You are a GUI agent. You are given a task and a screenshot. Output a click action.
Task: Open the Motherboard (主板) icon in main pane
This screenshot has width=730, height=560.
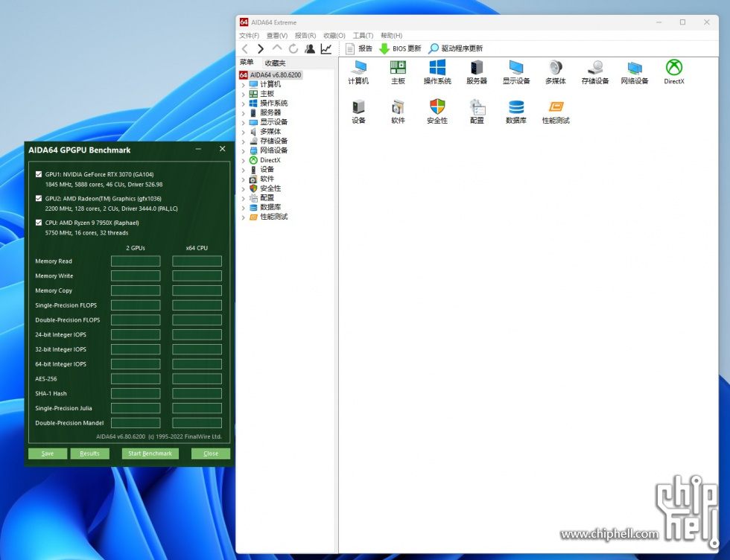398,72
